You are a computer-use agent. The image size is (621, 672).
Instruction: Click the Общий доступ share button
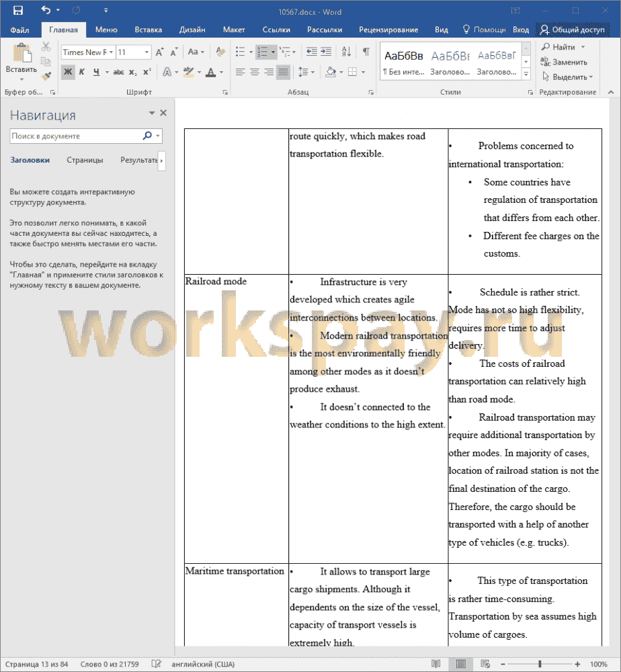pyautogui.click(x=572, y=30)
